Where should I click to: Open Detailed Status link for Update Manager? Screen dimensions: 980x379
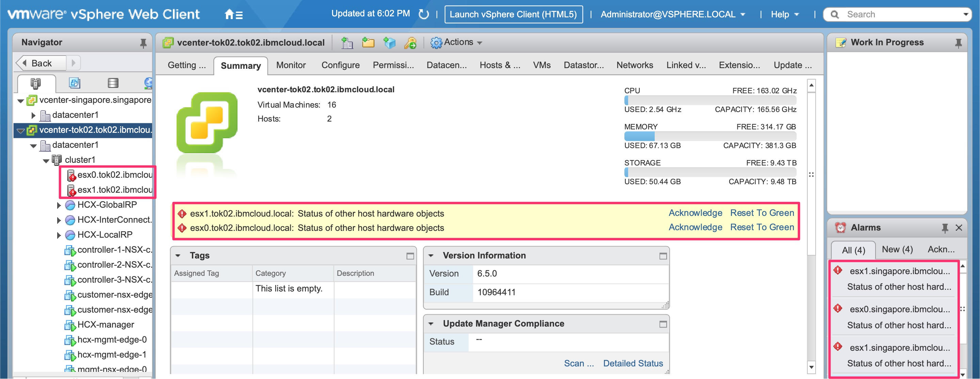633,364
